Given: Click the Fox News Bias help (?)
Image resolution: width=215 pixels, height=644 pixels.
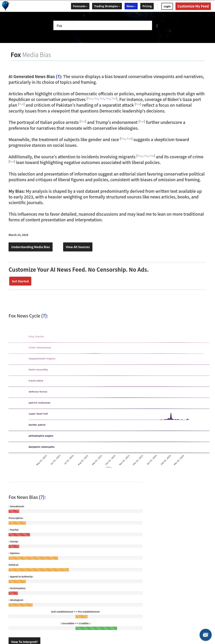Looking at the screenshot, I should [x=42, y=497].
